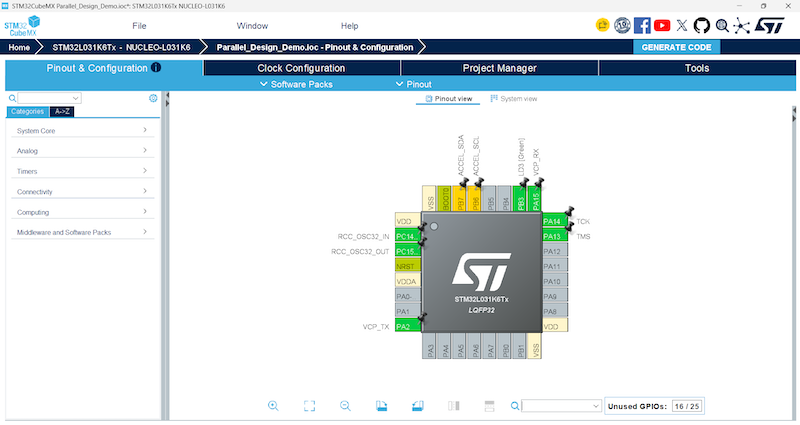Click the peripheral search magnifier in left panel

tap(12, 98)
